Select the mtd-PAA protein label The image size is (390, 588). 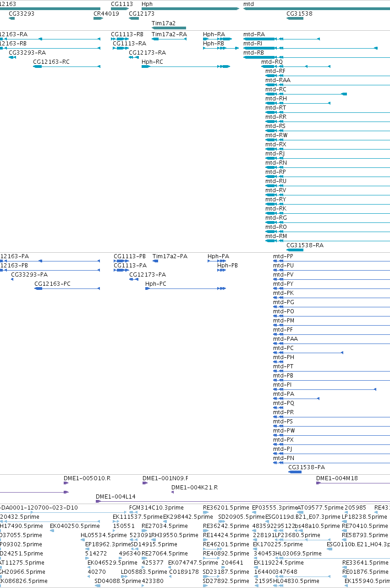tap(286, 339)
